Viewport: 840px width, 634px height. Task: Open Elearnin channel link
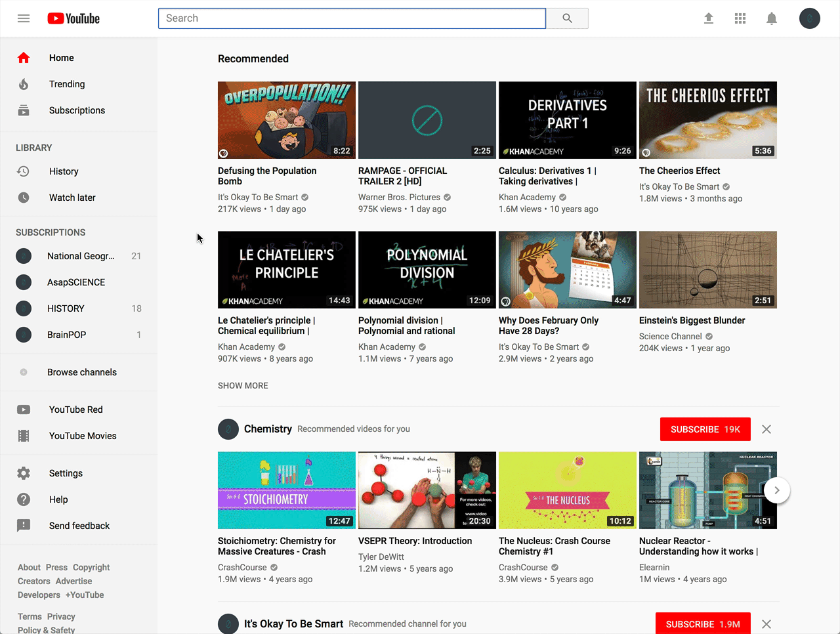tap(654, 567)
